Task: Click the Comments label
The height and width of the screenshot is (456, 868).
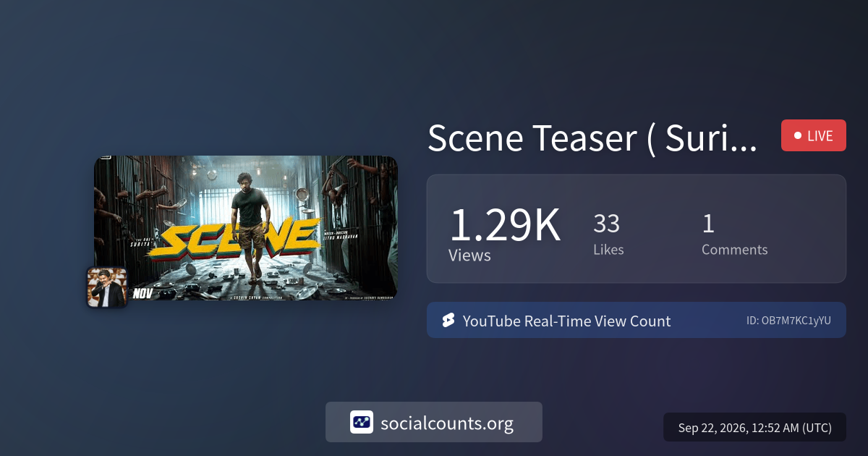Action: 734,250
